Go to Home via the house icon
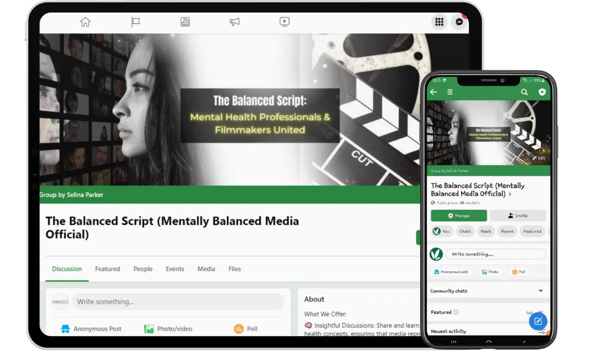This screenshot has width=593, height=364. (x=85, y=22)
